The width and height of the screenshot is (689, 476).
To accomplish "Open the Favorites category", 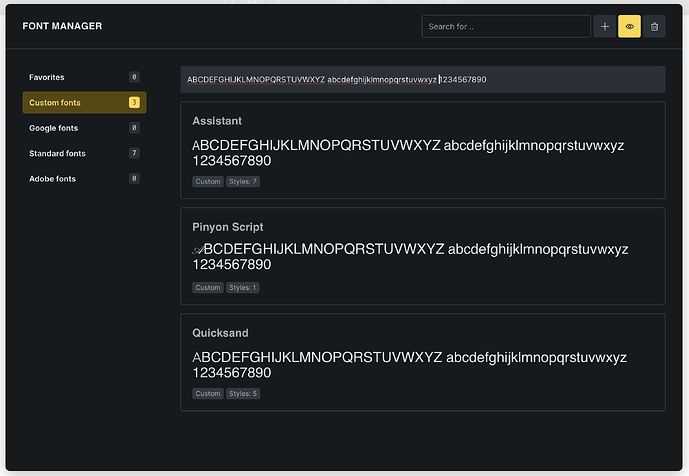I will 84,77.
